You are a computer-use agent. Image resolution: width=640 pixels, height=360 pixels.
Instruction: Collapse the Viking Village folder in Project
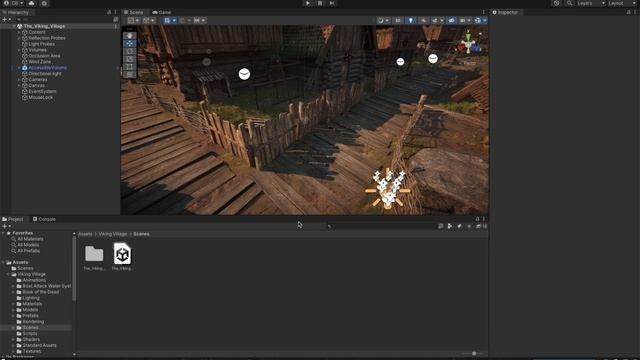(x=9, y=274)
